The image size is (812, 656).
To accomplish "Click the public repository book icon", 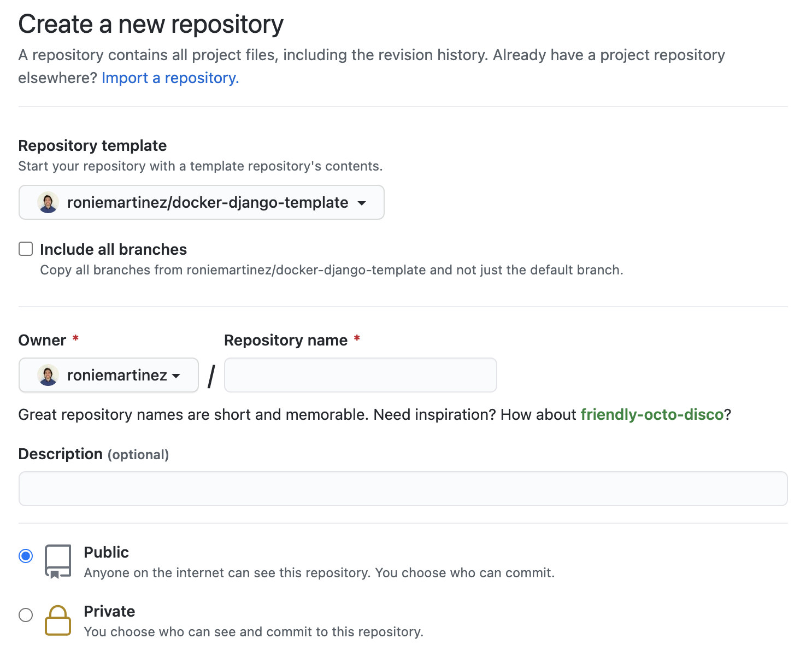I will [58, 561].
